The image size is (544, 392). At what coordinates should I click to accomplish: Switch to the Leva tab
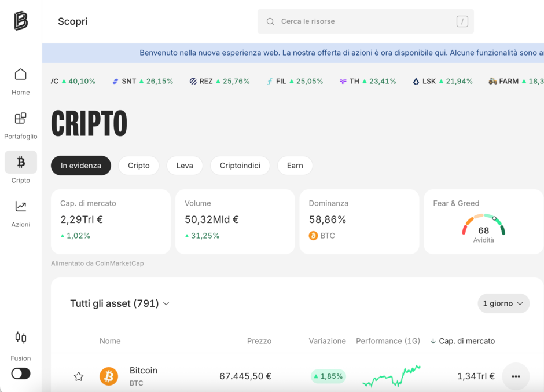click(x=185, y=166)
